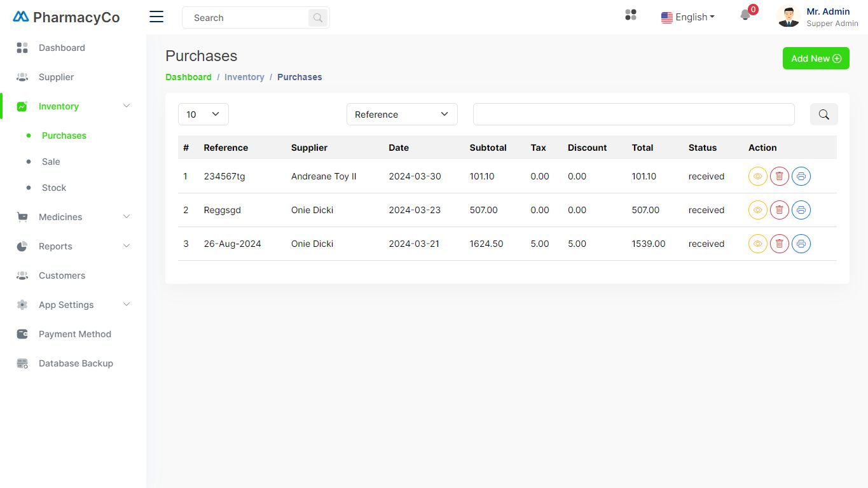Toggle the hamburger sidebar menu
This screenshot has width=868, height=488.
pyautogui.click(x=156, y=17)
